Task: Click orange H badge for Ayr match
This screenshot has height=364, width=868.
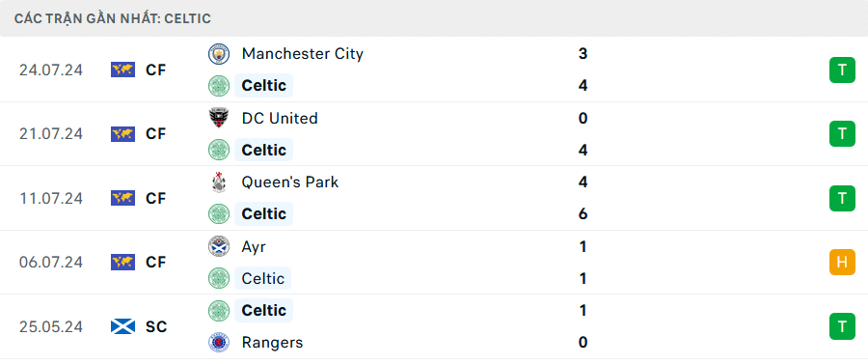Action: pos(842,262)
